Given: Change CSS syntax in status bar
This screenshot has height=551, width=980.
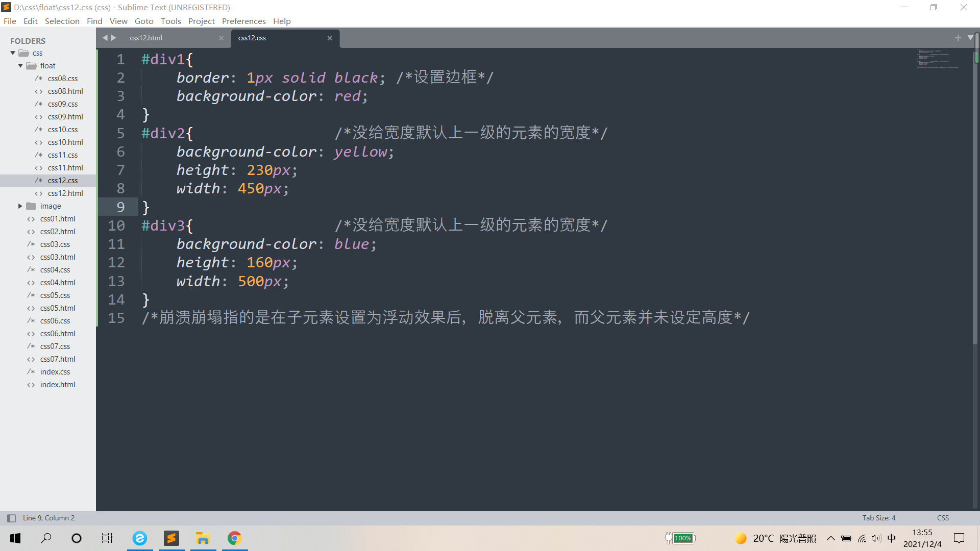Looking at the screenshot, I should (943, 518).
